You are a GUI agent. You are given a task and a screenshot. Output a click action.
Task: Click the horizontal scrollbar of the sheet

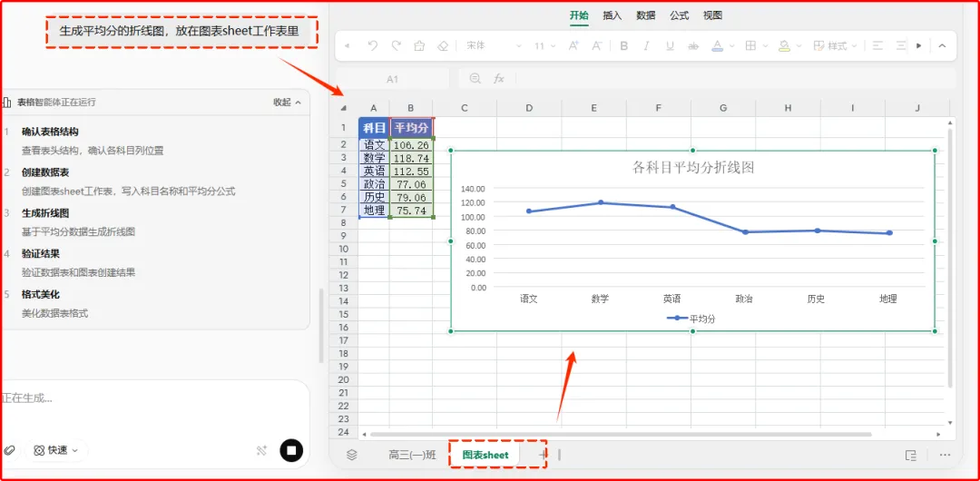pyautogui.click(x=621, y=434)
